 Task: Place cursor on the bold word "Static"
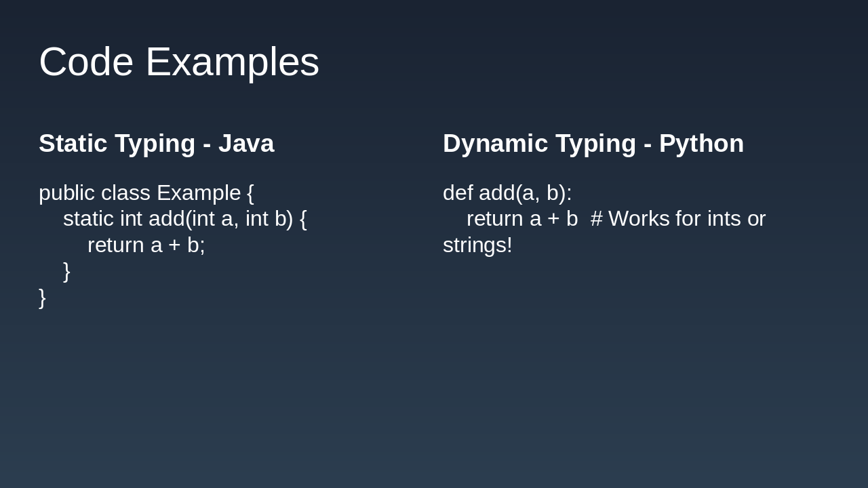(x=73, y=144)
